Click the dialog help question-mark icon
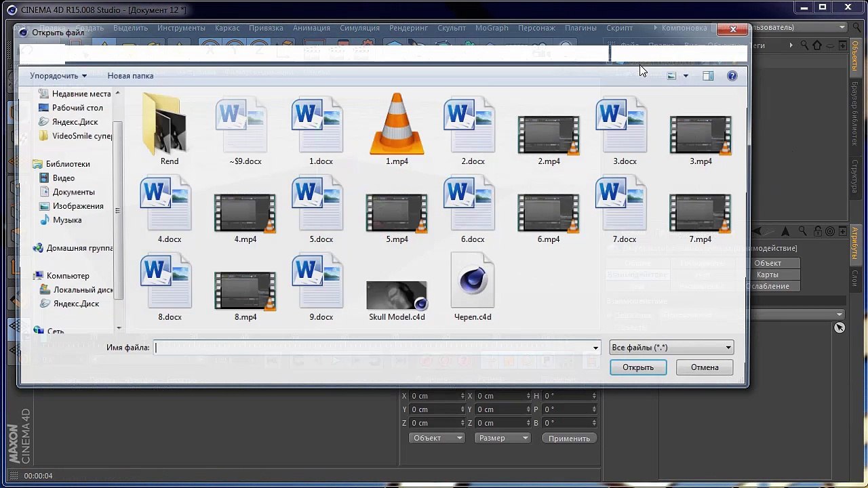 [732, 76]
